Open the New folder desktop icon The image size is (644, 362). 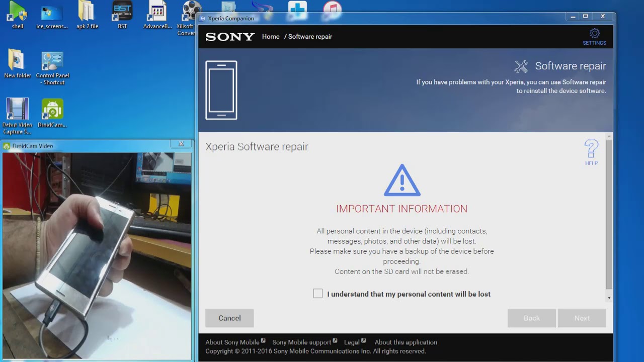click(17, 63)
